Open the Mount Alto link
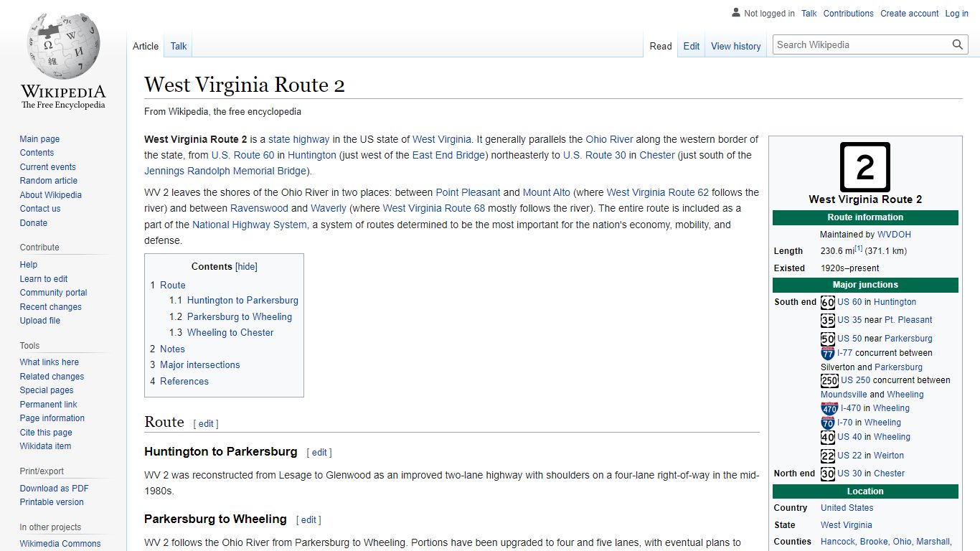The width and height of the screenshot is (980, 551). pos(547,192)
